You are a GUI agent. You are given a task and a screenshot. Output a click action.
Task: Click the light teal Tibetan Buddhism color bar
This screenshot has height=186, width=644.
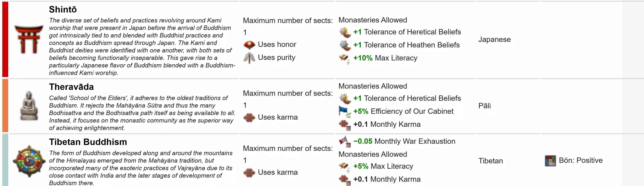(x=5, y=160)
